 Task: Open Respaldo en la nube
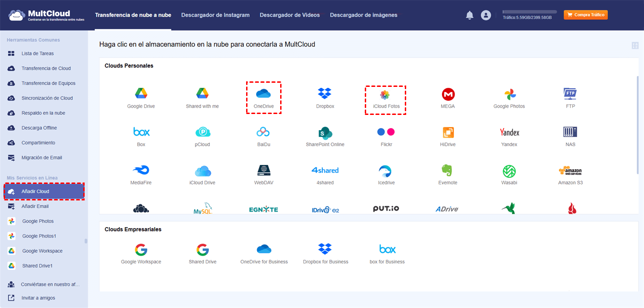click(x=44, y=113)
